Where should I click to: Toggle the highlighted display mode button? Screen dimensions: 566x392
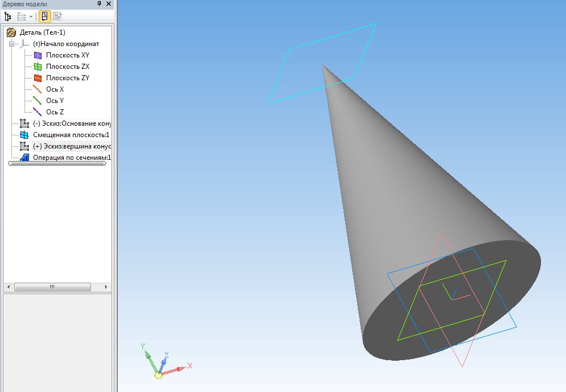pyautogui.click(x=45, y=16)
